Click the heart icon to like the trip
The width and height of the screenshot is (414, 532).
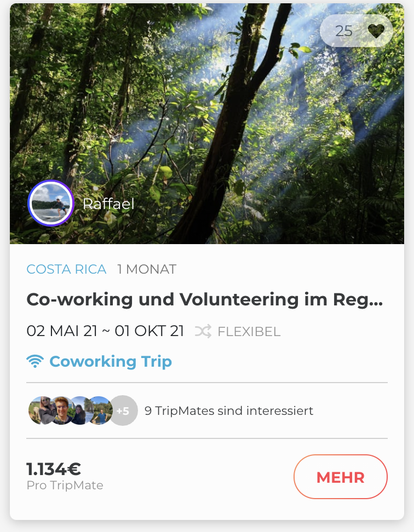tap(376, 31)
